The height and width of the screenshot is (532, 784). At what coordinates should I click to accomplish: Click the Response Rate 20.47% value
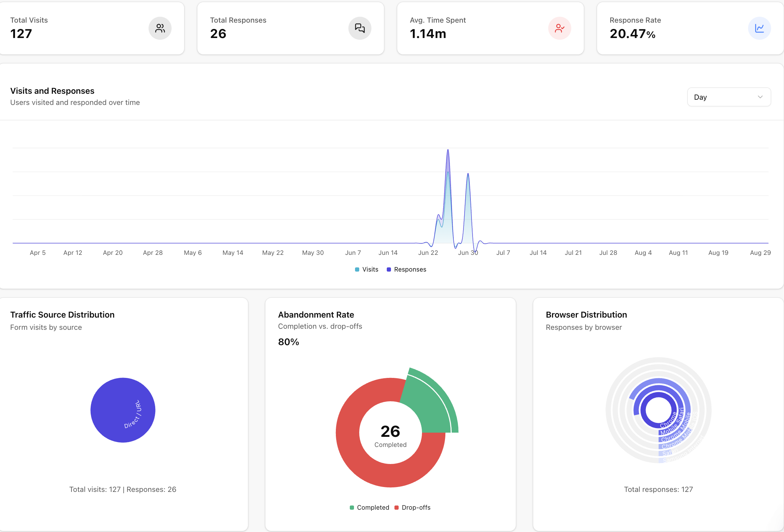click(632, 34)
